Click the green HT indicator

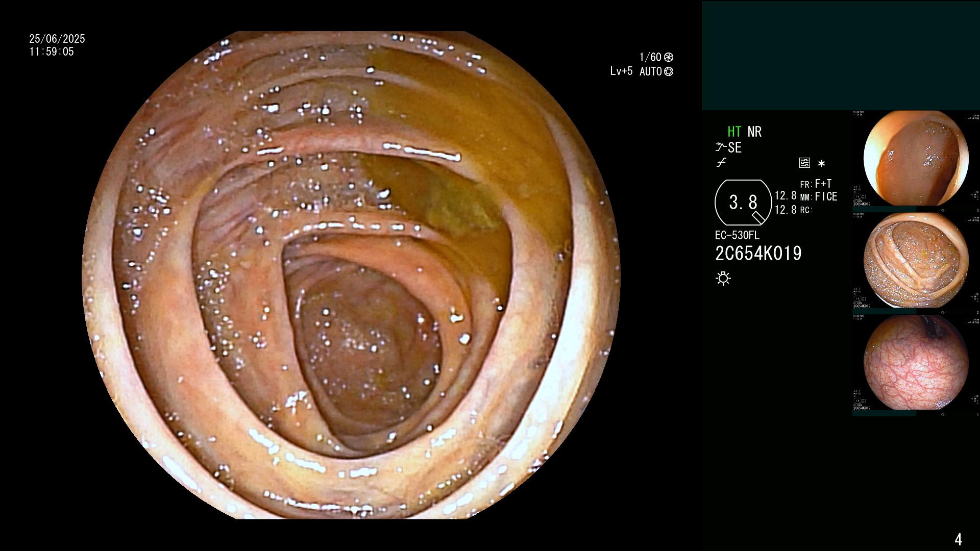point(734,132)
